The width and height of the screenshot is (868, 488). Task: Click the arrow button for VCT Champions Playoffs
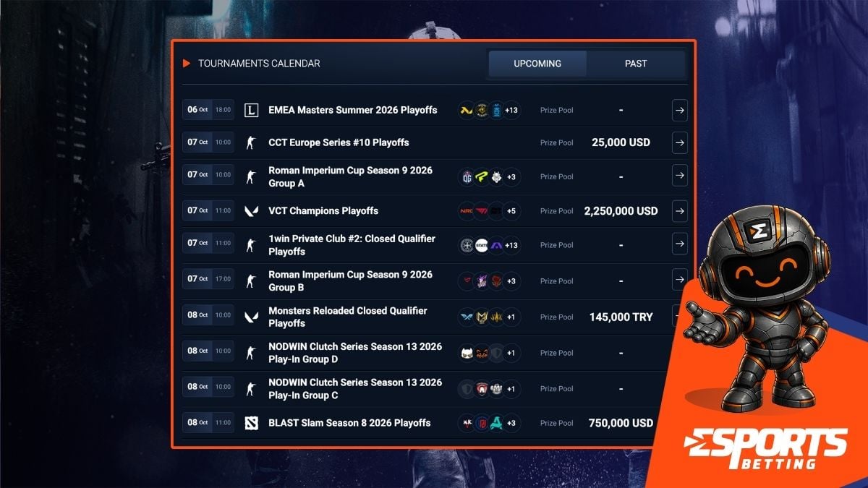coord(679,211)
